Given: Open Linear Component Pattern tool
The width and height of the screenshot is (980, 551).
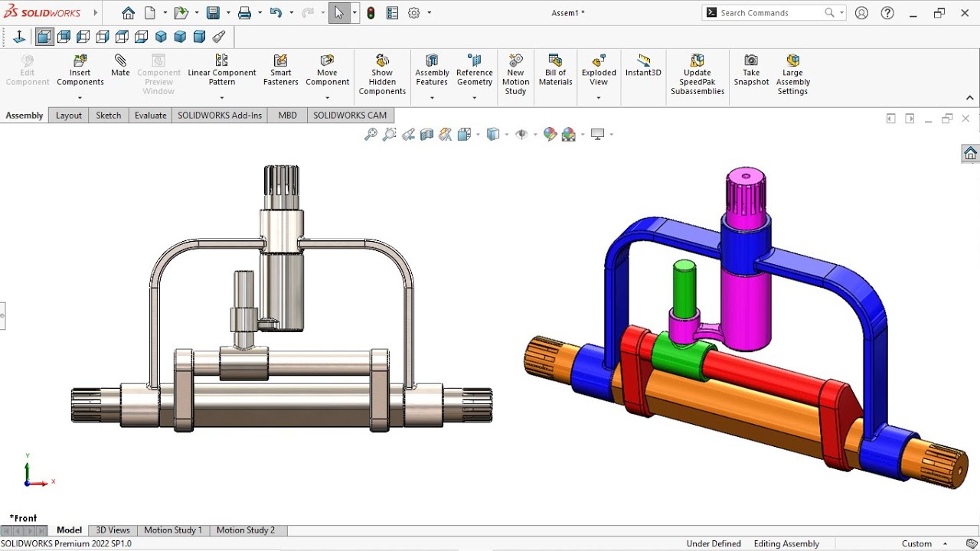Looking at the screenshot, I should (x=221, y=70).
